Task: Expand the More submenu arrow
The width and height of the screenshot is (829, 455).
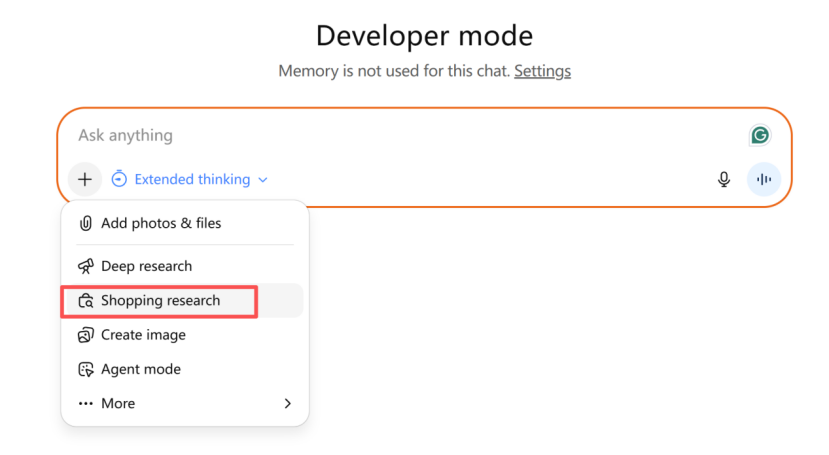Action: (288, 403)
